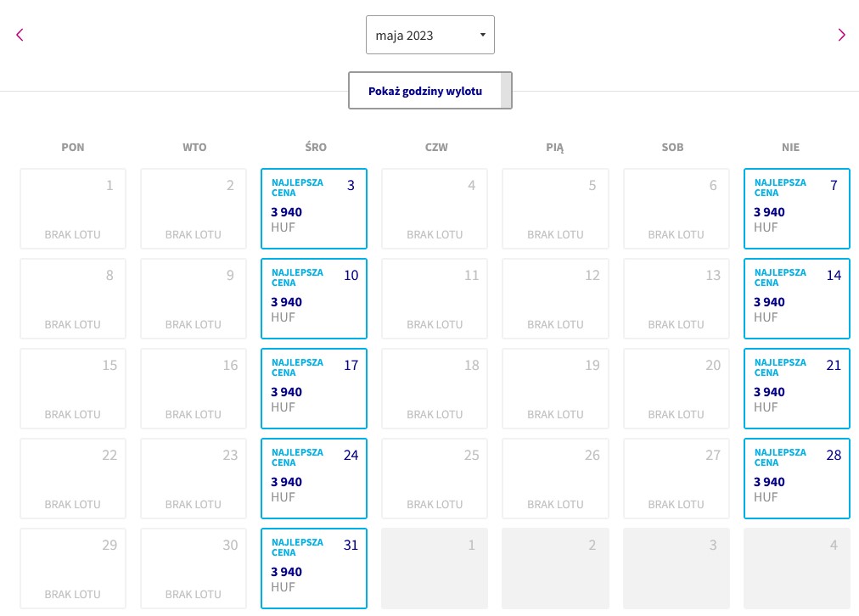Select the 31 May date tile
859x616 pixels.
point(314,568)
